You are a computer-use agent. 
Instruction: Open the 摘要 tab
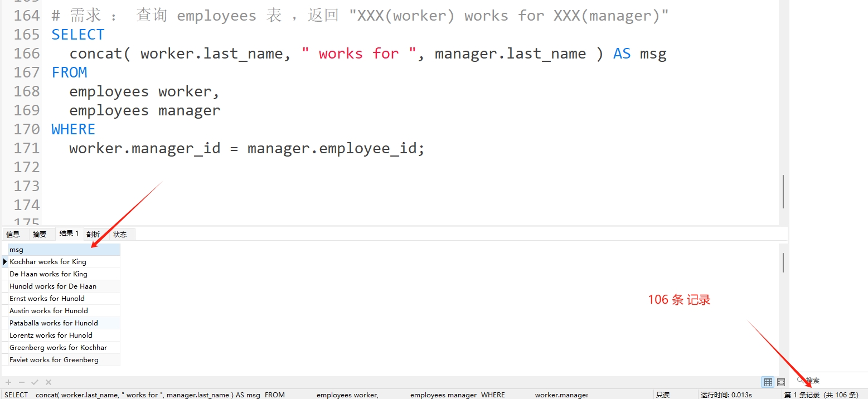[x=40, y=235]
